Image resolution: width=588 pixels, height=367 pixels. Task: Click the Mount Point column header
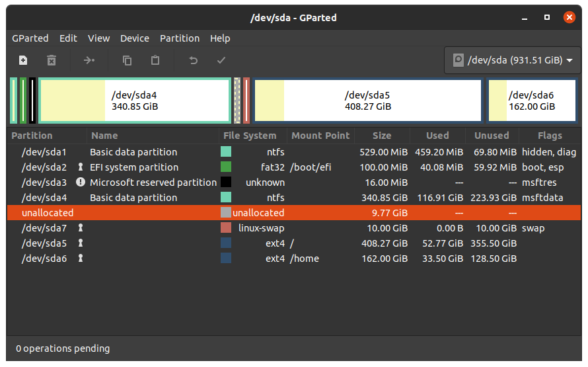coord(320,136)
